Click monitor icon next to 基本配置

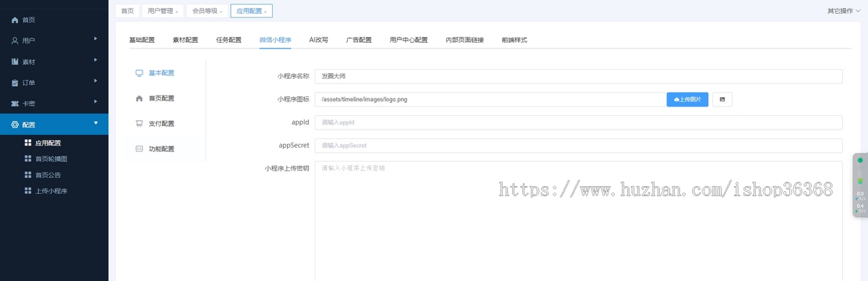139,73
